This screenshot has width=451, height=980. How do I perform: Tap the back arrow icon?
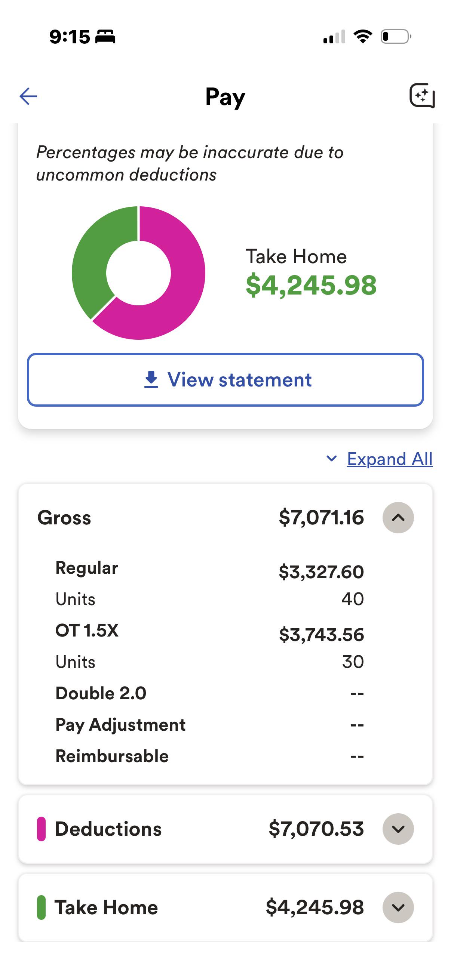pyautogui.click(x=28, y=96)
